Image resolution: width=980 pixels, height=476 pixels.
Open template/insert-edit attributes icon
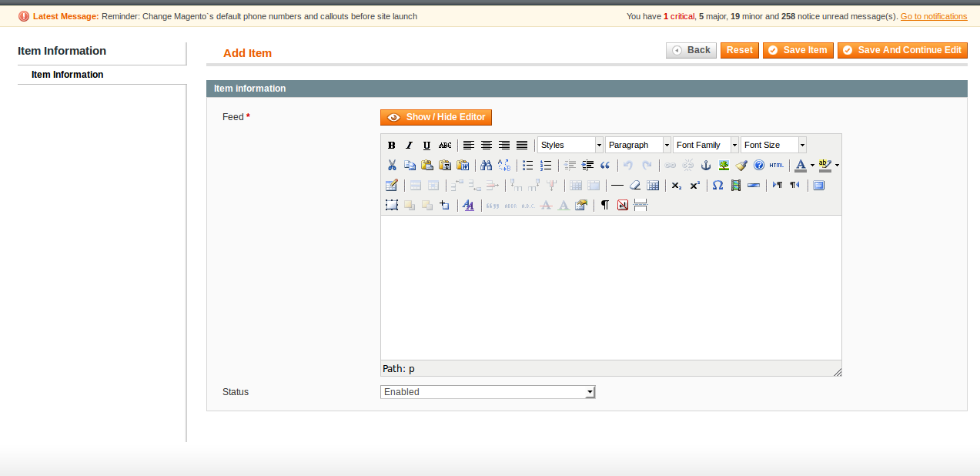(x=581, y=205)
